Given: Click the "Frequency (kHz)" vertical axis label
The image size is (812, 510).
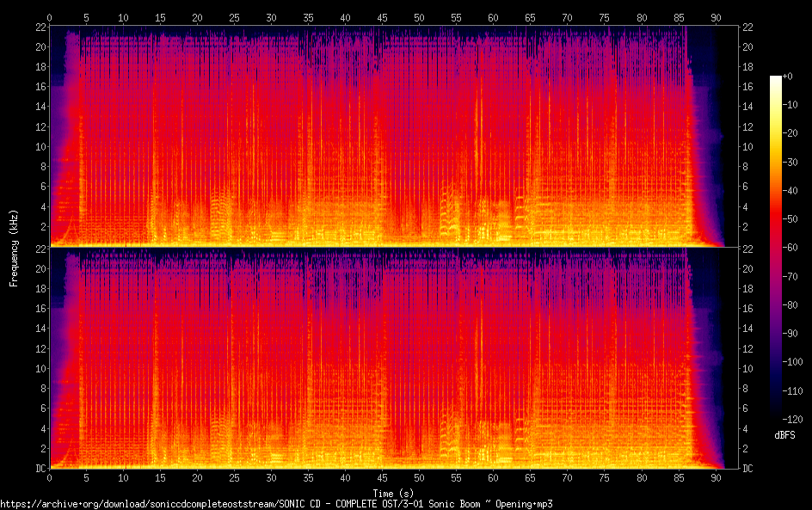Looking at the screenshot, I should coord(15,248).
